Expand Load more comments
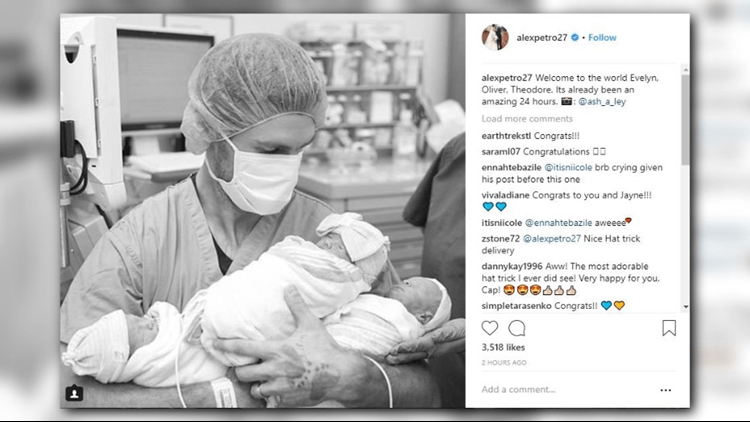Viewport: 750px width, 422px height. click(x=527, y=119)
